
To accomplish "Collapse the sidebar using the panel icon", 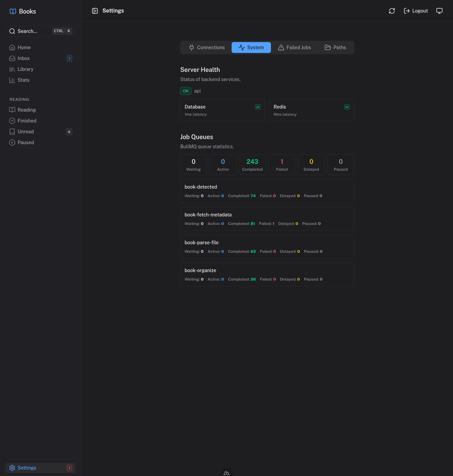I will click(95, 11).
